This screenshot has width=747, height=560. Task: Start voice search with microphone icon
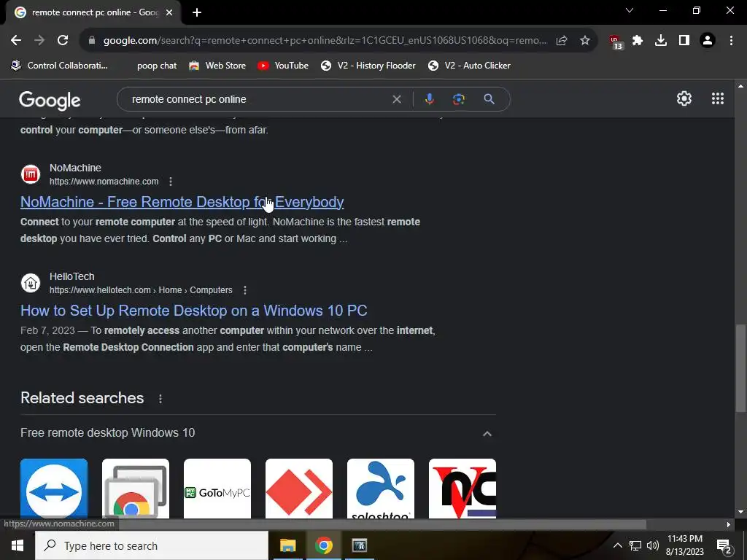429,99
